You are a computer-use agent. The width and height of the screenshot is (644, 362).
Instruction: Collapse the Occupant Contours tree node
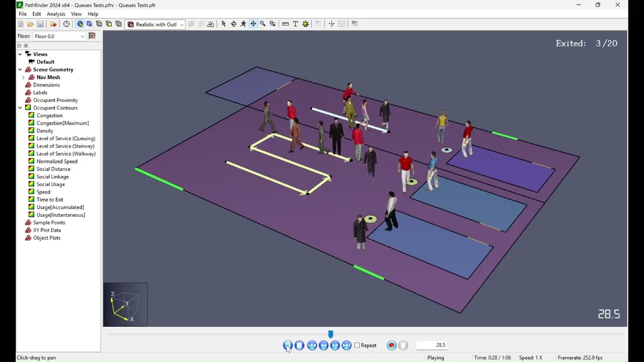click(20, 108)
